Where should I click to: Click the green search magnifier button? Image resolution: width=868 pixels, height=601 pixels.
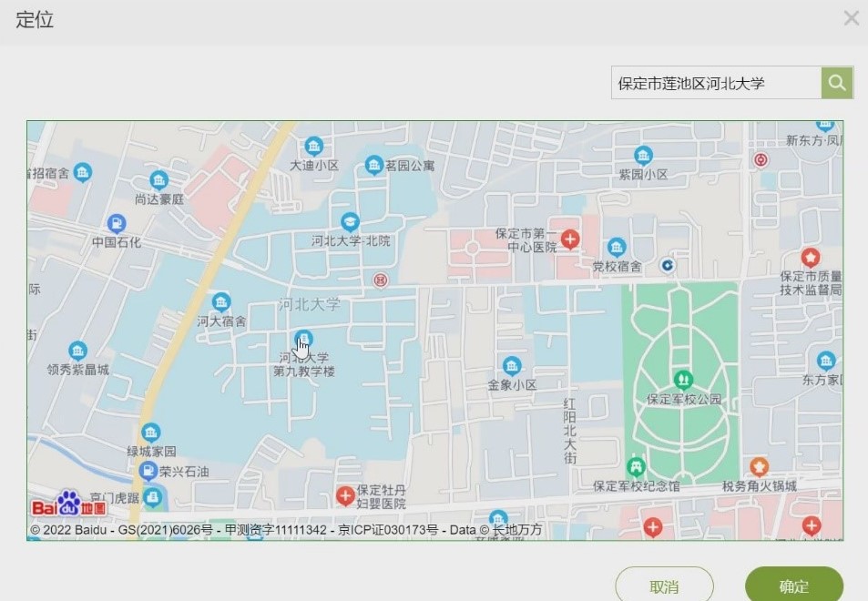(837, 83)
